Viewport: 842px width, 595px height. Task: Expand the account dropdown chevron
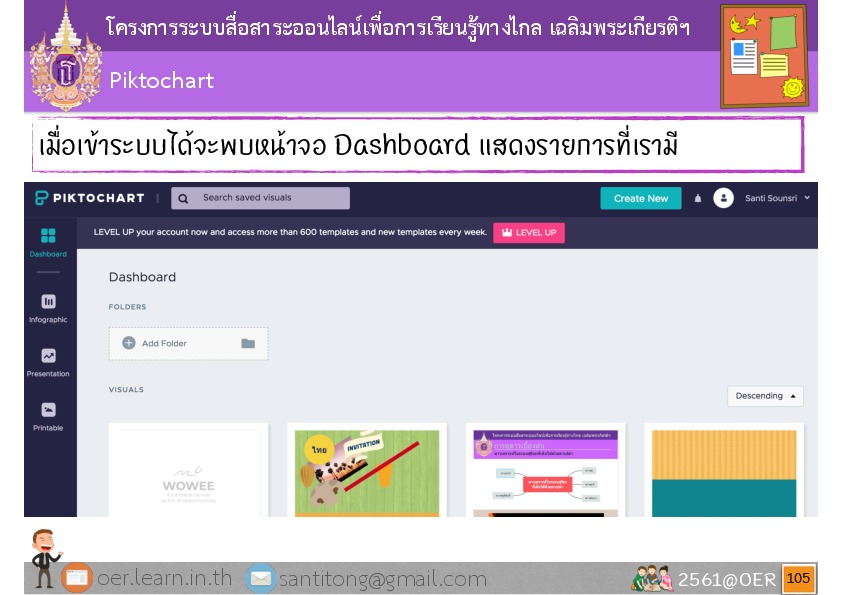pyautogui.click(x=807, y=198)
